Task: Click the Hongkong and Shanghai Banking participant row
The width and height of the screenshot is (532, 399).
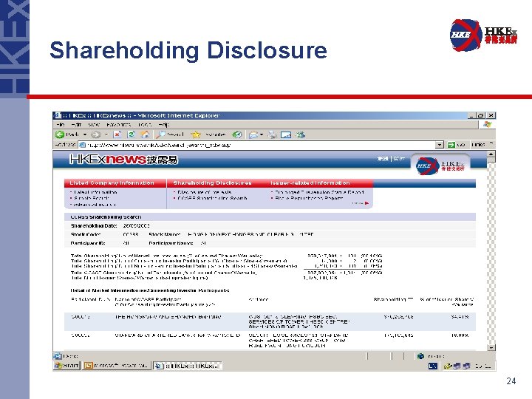Action: (x=270, y=321)
